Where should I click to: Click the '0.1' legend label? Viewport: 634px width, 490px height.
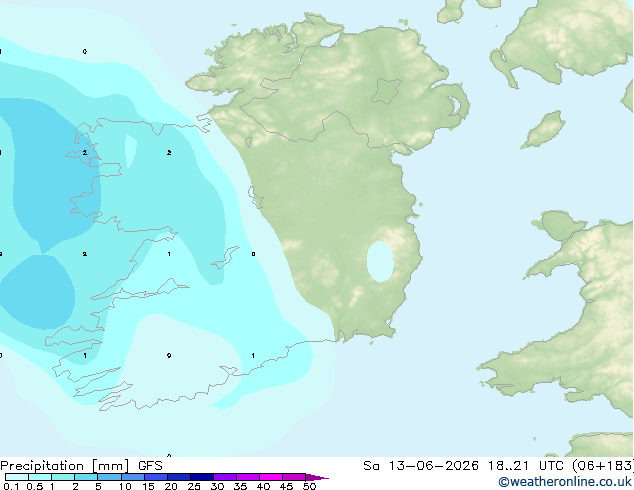(11, 486)
